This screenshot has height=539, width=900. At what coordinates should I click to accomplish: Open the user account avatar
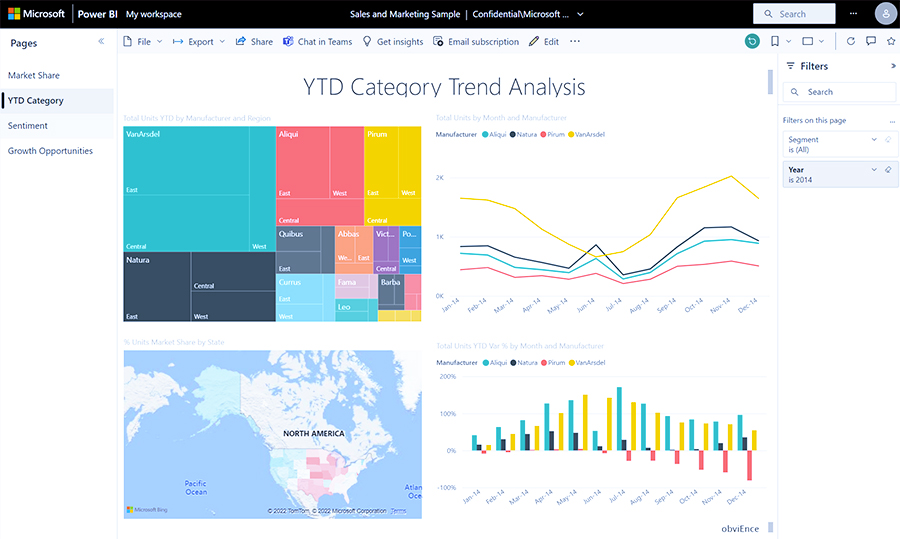click(x=885, y=14)
